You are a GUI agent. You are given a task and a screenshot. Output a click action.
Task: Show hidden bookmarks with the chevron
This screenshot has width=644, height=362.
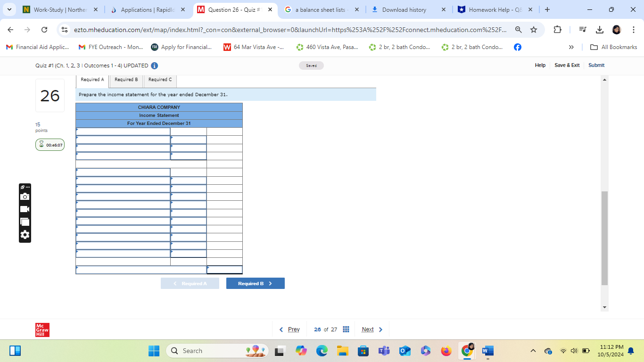571,47
